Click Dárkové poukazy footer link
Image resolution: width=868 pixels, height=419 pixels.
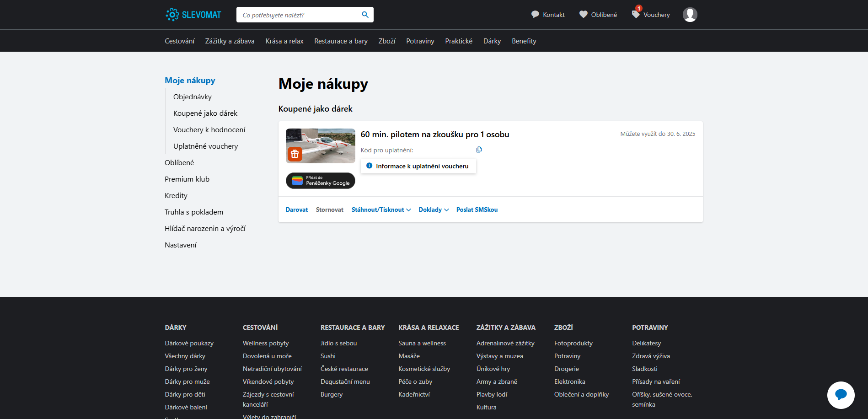(189, 343)
